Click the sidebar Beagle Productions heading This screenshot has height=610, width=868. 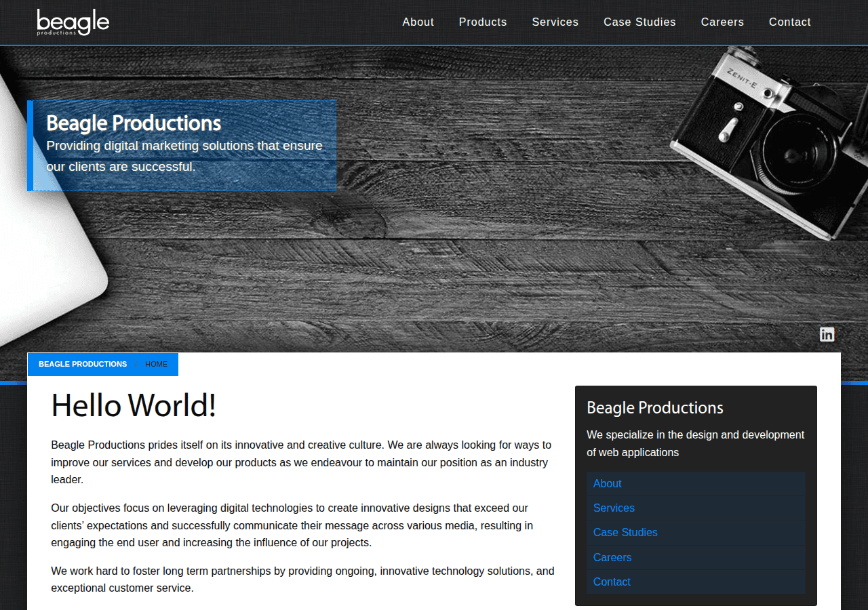655,408
